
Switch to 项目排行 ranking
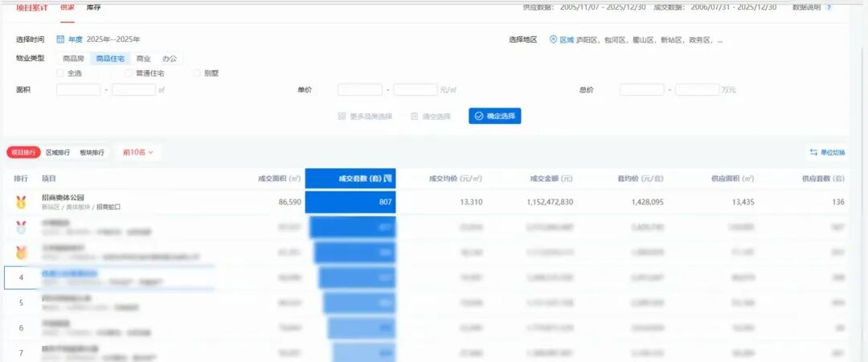(x=24, y=152)
